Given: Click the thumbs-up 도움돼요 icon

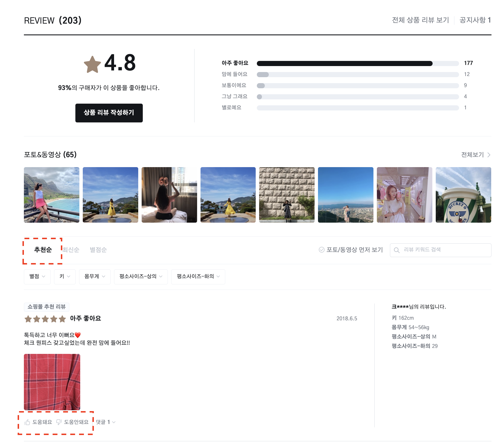Looking at the screenshot, I should coord(27,422).
